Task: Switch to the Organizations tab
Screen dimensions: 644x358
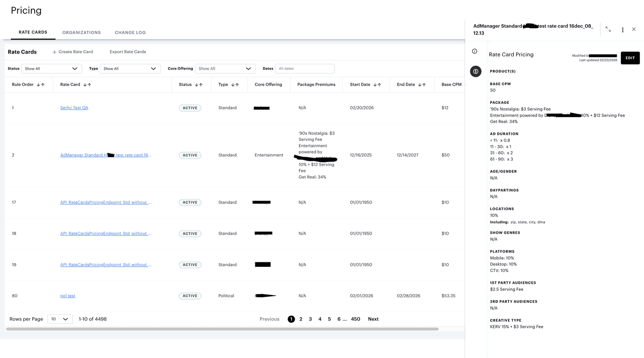Action: tap(81, 32)
